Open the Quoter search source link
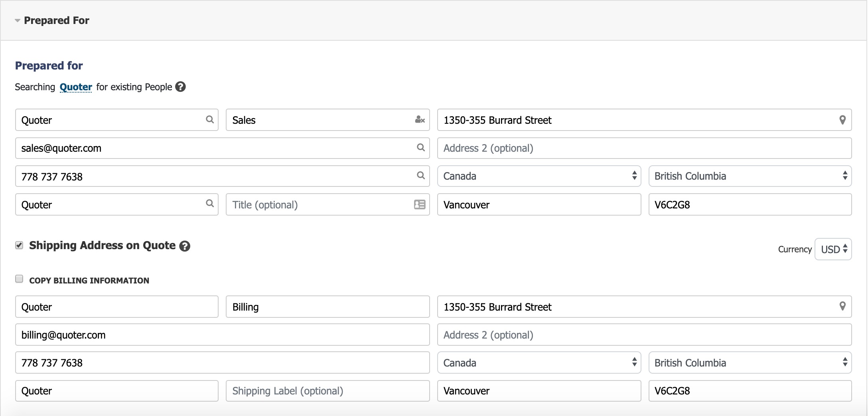 click(76, 87)
